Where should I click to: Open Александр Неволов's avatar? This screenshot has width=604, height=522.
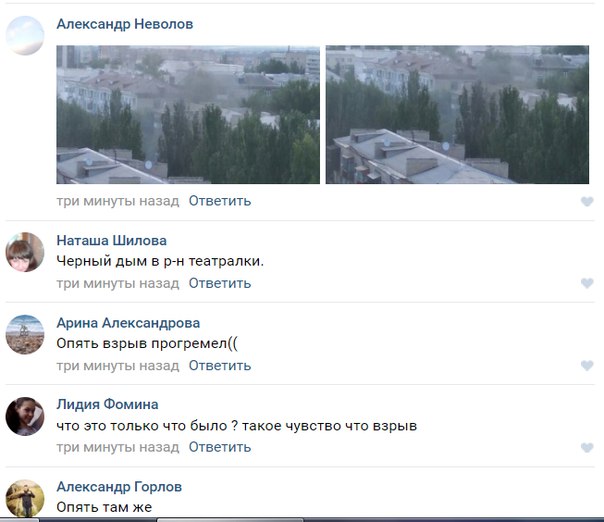(x=25, y=35)
